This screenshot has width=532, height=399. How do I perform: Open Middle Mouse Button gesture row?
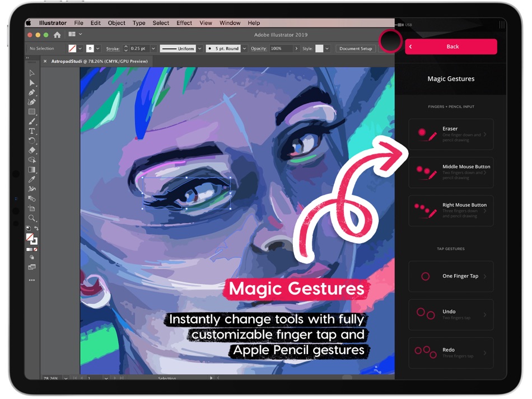(451, 172)
